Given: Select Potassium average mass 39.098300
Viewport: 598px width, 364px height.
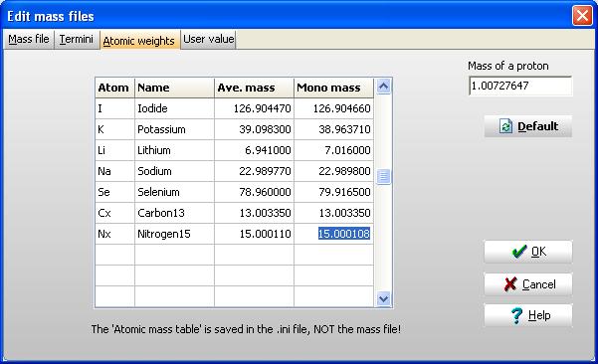Looking at the screenshot, I should coord(254,129).
